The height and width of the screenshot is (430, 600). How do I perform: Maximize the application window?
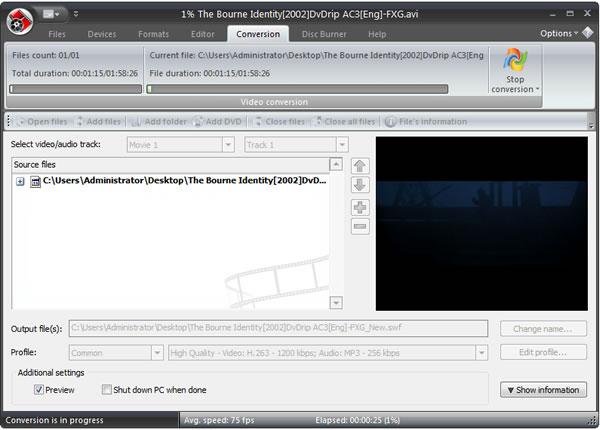click(570, 14)
